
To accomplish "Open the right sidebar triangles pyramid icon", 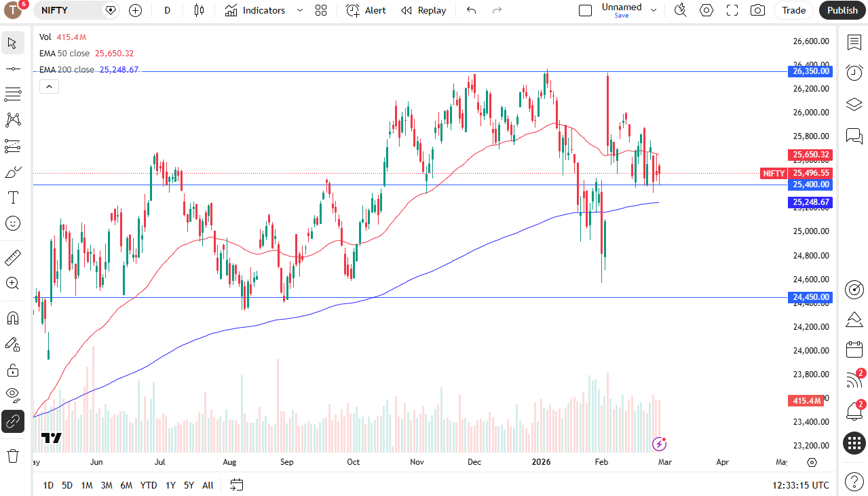I will coord(854,320).
